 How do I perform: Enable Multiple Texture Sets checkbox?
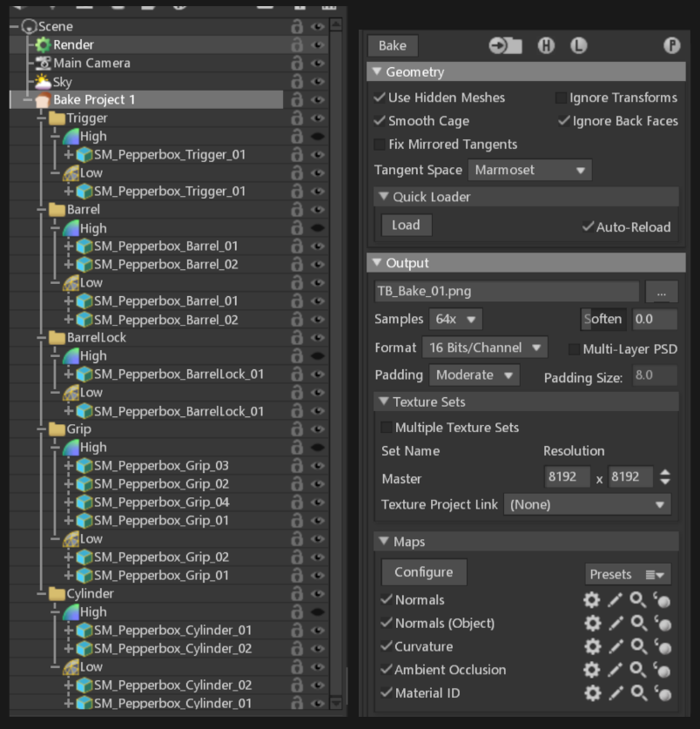tap(387, 428)
